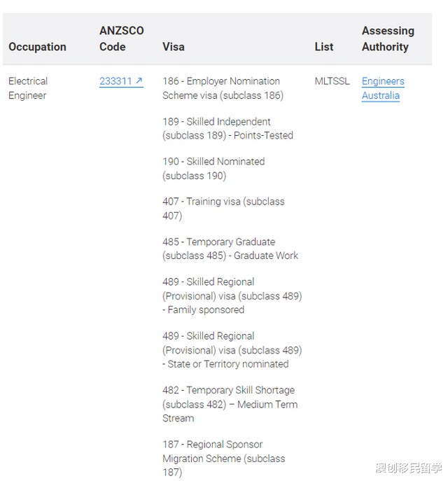Click the 190 Skilled Nominated visa entry
The image size is (448, 481).
click(213, 168)
